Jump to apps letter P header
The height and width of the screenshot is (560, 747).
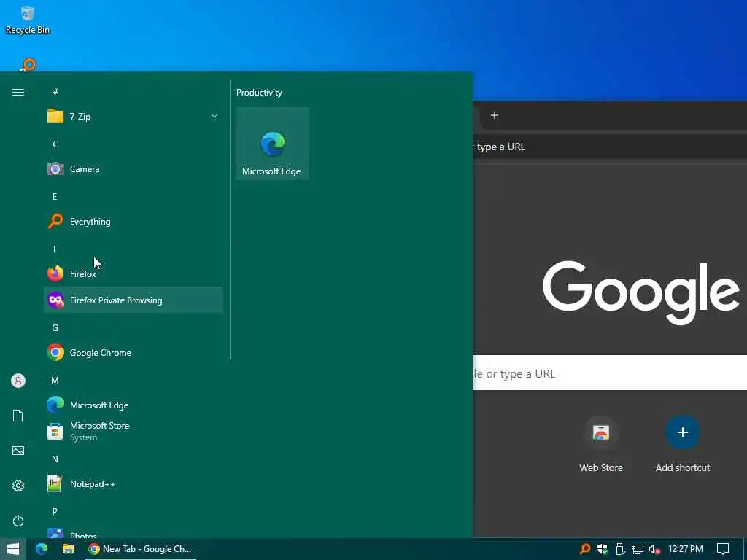tap(55, 511)
